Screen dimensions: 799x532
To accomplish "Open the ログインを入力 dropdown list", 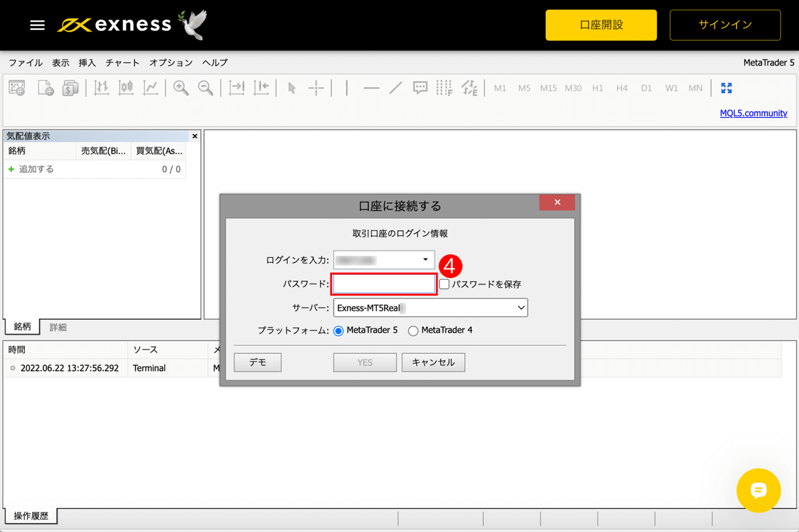I will [x=425, y=259].
